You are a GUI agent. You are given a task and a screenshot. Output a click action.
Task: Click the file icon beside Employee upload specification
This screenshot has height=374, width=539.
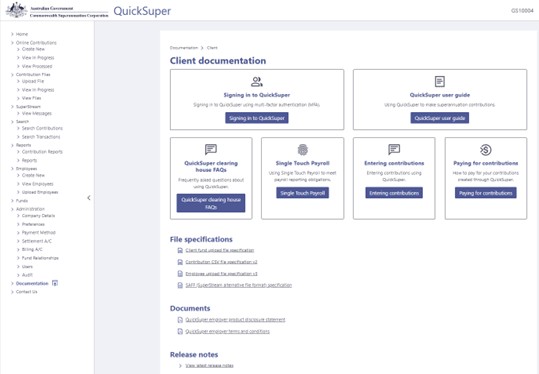coord(180,274)
